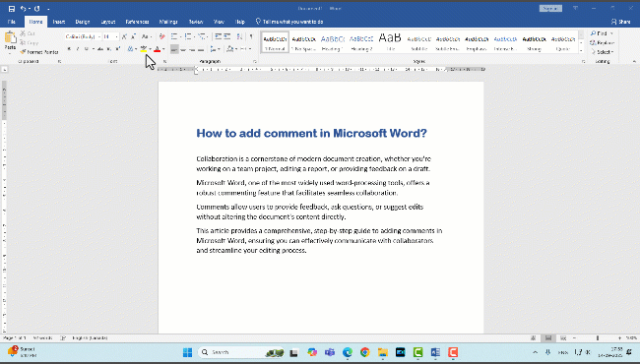Viewport: 640px width, 364px height.
Task: Toggle Align Right paragraph alignment
Action: click(x=192, y=49)
